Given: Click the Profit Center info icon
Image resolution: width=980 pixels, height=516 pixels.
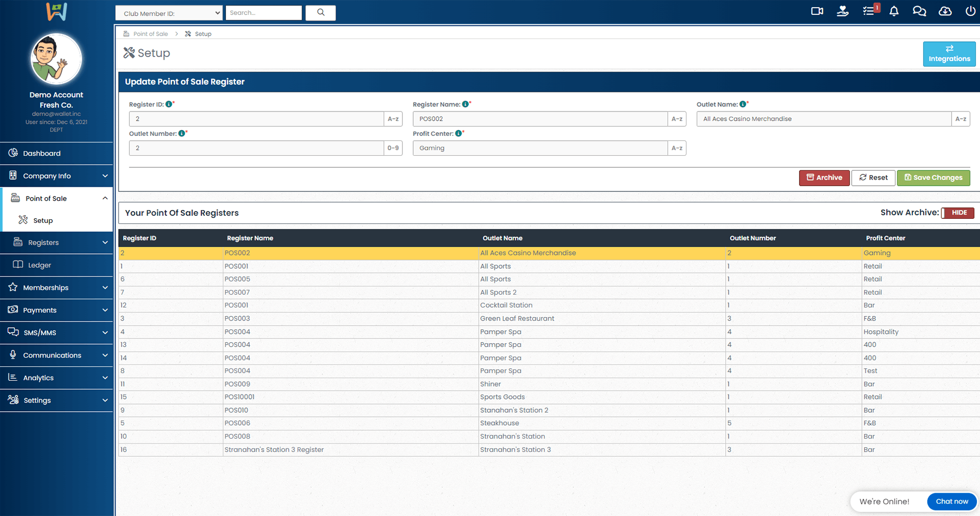Looking at the screenshot, I should 458,134.
